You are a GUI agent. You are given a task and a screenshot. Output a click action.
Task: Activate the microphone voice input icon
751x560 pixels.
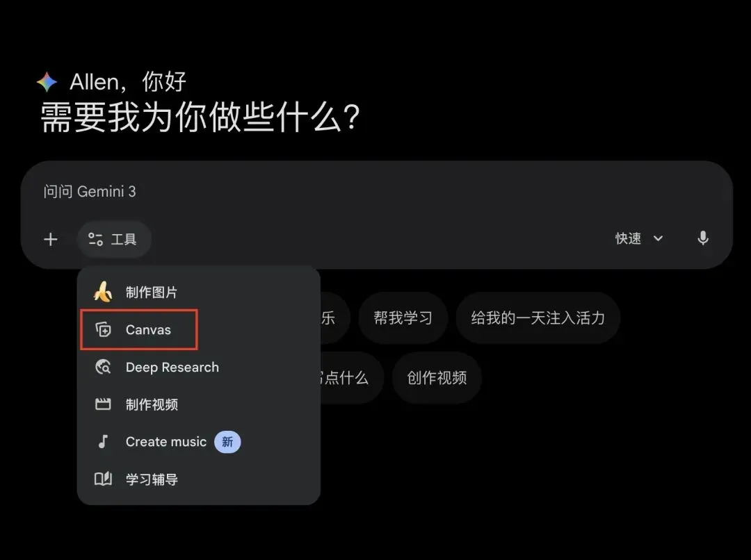click(702, 238)
